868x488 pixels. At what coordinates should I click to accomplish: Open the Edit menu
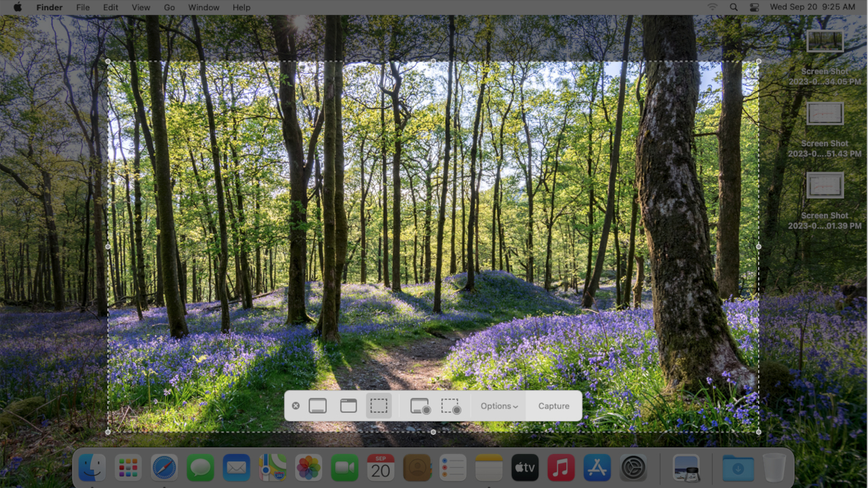pos(111,7)
